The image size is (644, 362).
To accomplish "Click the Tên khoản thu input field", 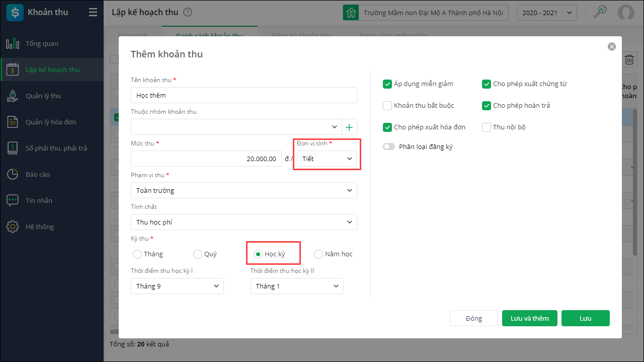I will click(x=244, y=95).
